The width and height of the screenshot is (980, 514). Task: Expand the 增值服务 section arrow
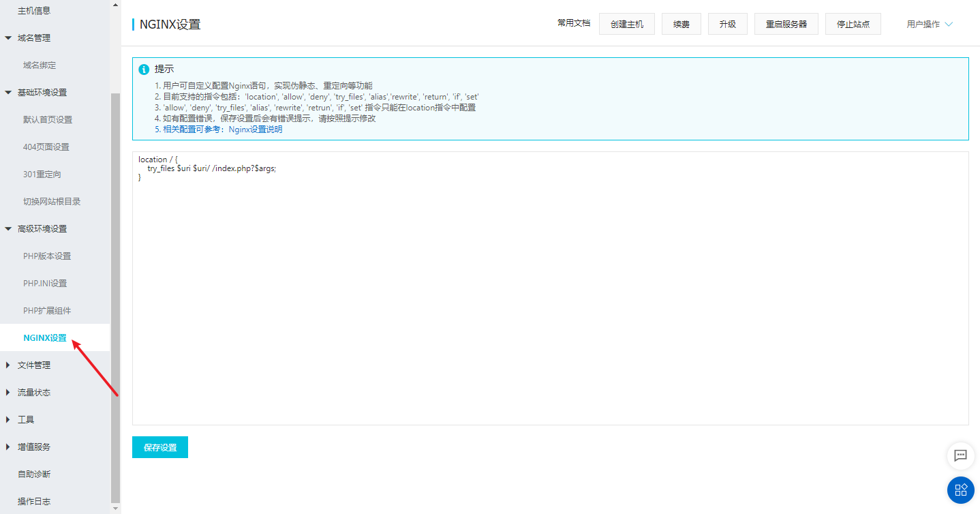coord(8,447)
